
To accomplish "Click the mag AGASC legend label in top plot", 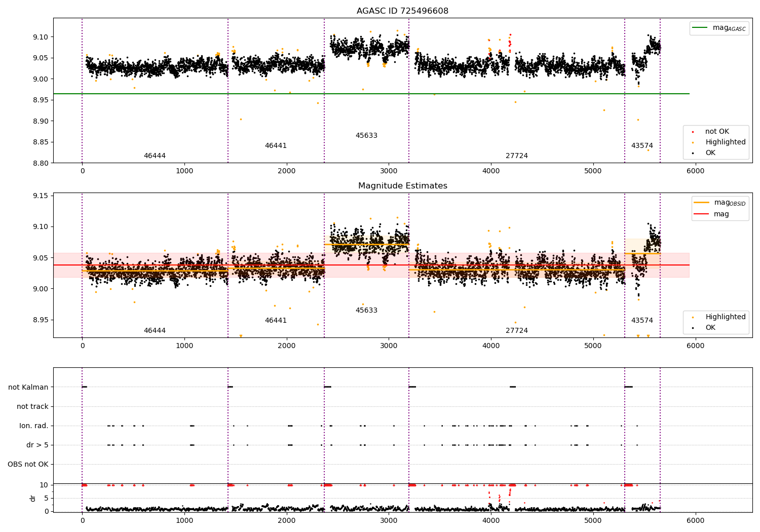I will click(729, 28).
